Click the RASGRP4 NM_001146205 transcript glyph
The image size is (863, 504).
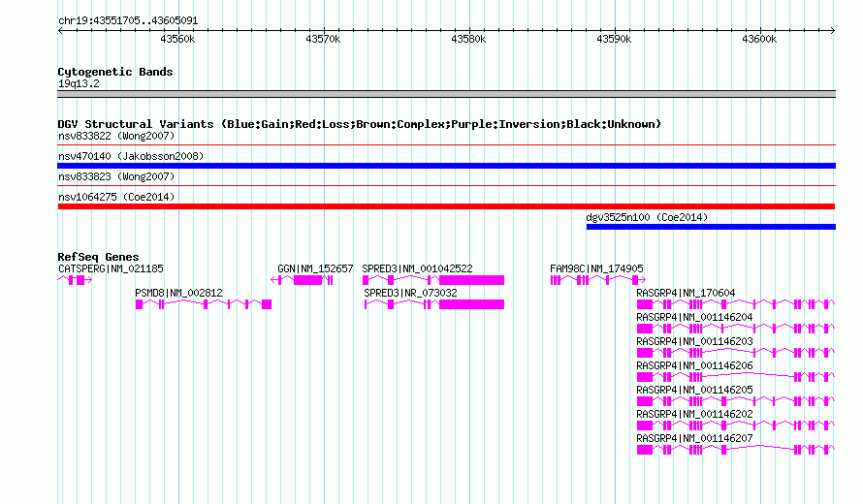(736, 401)
